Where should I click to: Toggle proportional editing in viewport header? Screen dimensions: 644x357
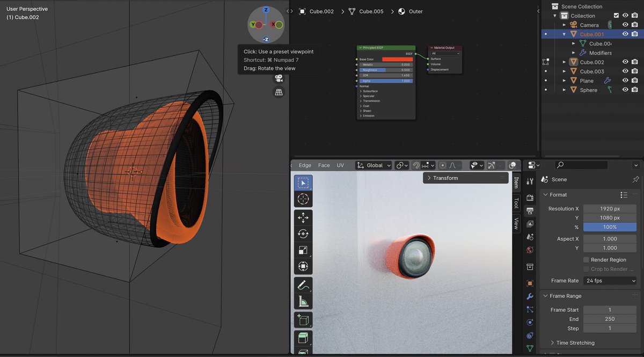pos(442,165)
